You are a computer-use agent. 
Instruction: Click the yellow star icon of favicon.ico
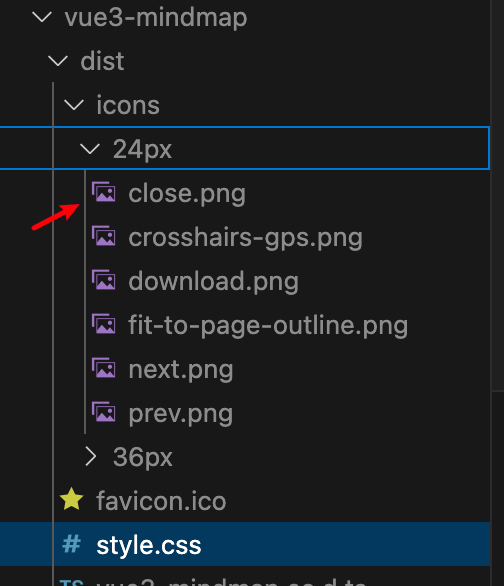click(71, 500)
